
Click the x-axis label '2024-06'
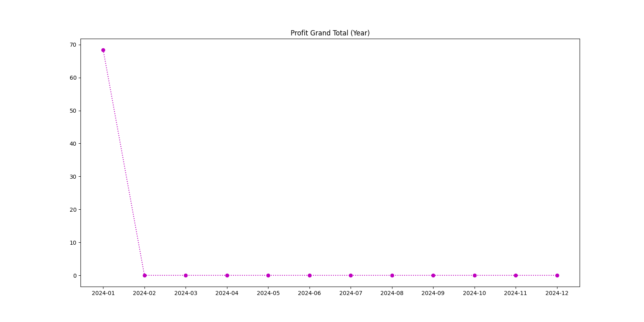point(310,293)
